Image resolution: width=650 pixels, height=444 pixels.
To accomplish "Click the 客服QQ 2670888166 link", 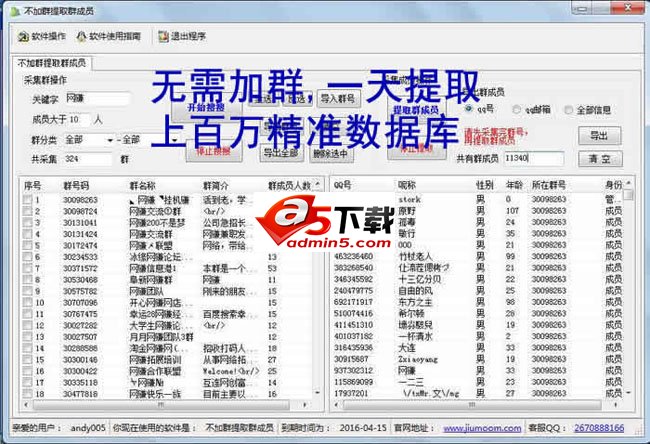I will pos(599,428).
